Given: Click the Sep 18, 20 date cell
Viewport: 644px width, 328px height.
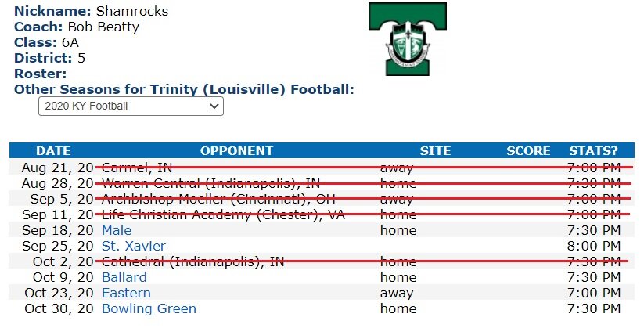Looking at the screenshot, I should tap(58, 230).
